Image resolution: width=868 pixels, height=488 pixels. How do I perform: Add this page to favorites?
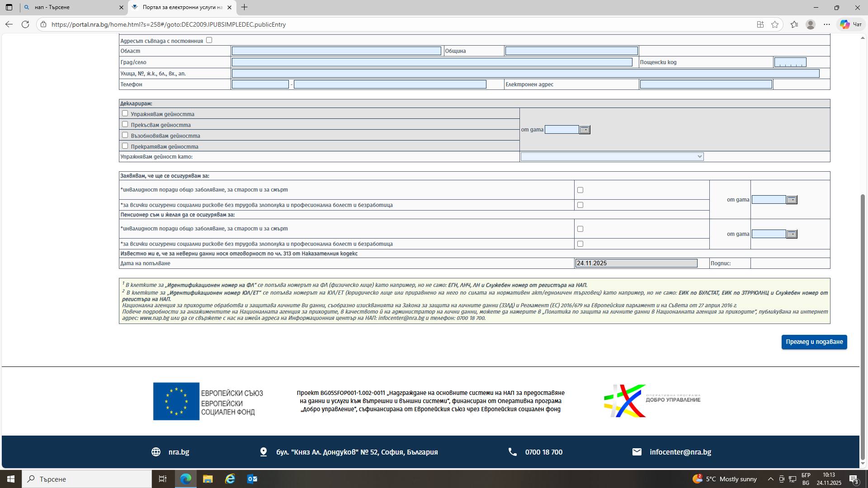click(775, 24)
